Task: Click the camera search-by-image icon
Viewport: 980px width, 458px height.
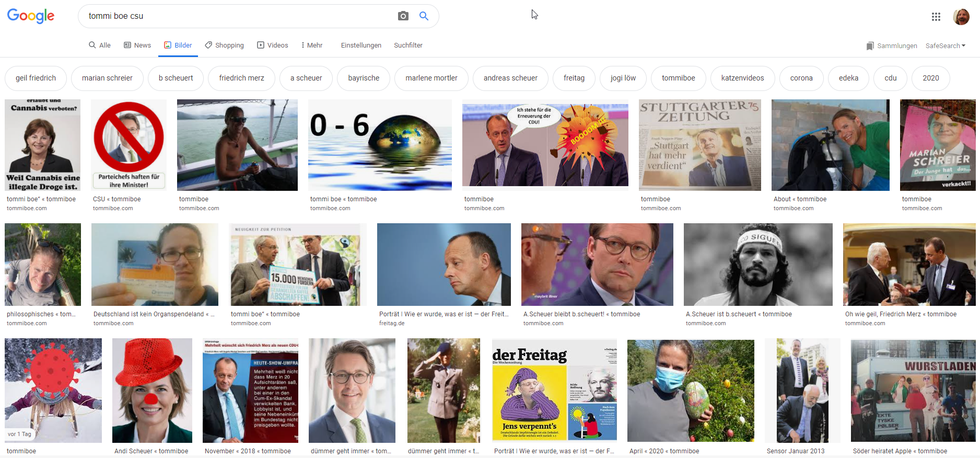Action: (x=403, y=16)
